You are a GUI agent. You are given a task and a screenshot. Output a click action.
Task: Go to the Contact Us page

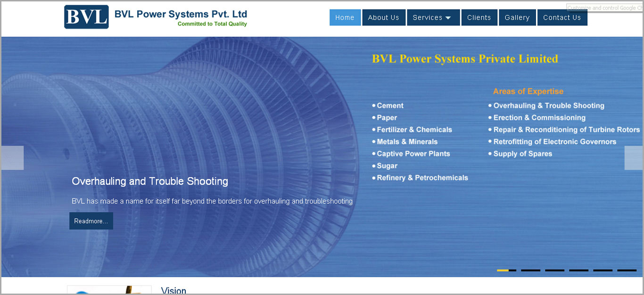point(562,17)
